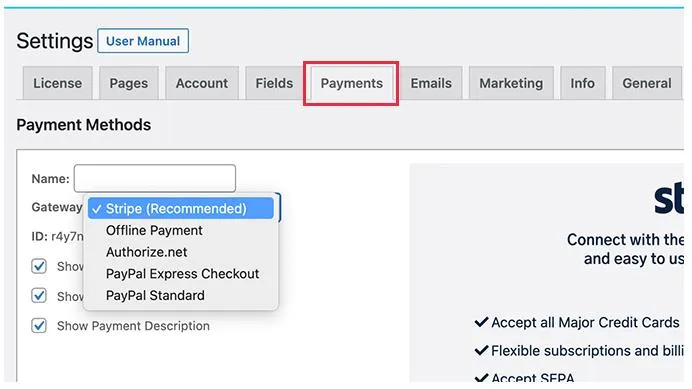Open the User Manual link
This screenshot has height=389, width=692.
(143, 41)
